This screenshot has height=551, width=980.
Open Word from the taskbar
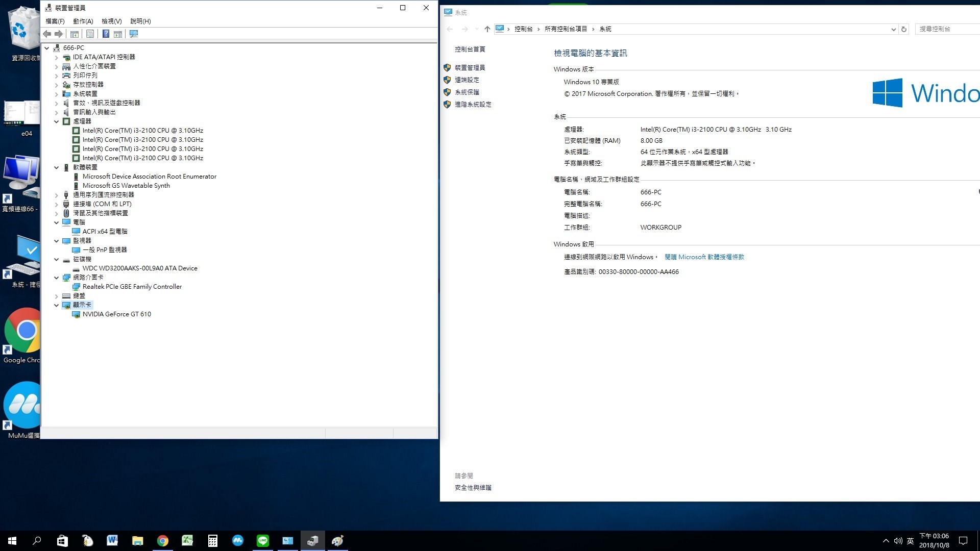[x=112, y=541]
